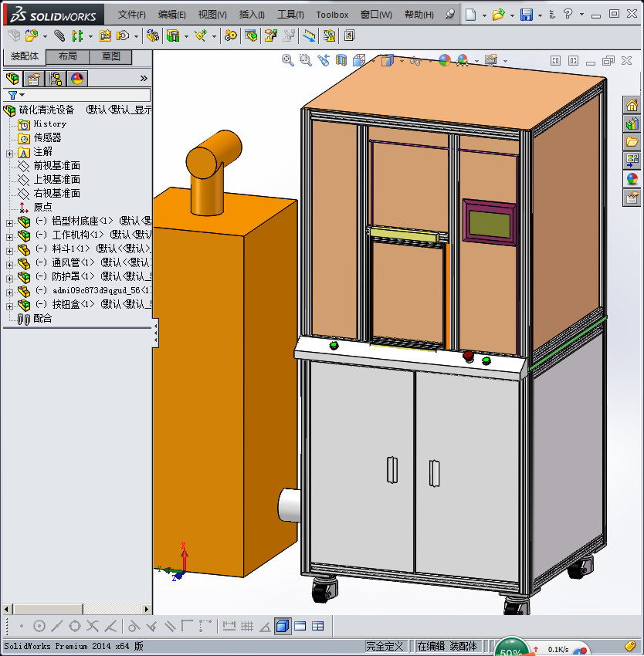The image size is (644, 656).
Task: Click the feature tree filter input field
Action: pyautogui.click(x=85, y=96)
